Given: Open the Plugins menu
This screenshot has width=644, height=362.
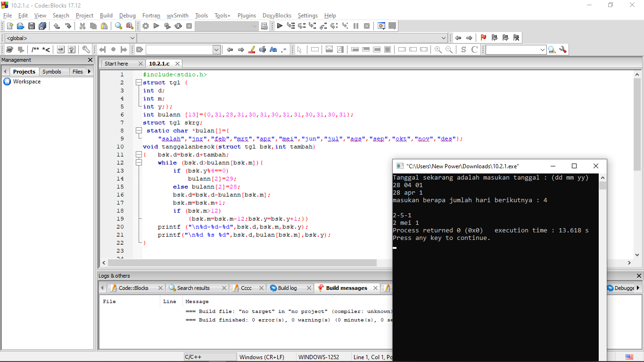Looking at the screenshot, I should 247,16.
